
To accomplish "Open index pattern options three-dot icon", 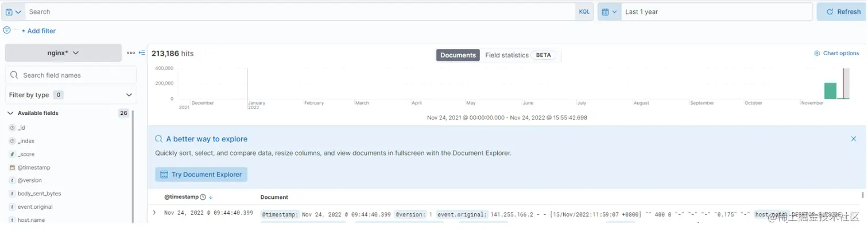I will coord(131,53).
